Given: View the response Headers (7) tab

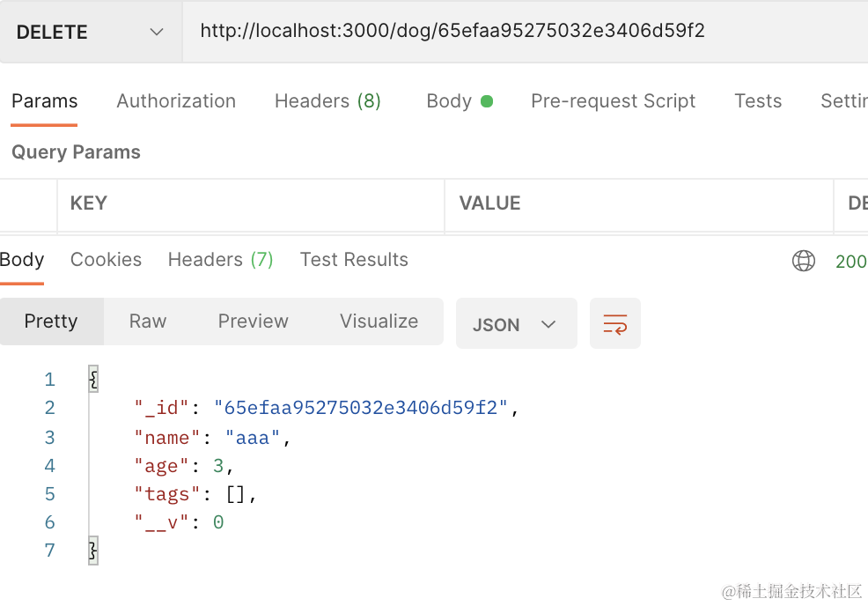Looking at the screenshot, I should [x=220, y=260].
